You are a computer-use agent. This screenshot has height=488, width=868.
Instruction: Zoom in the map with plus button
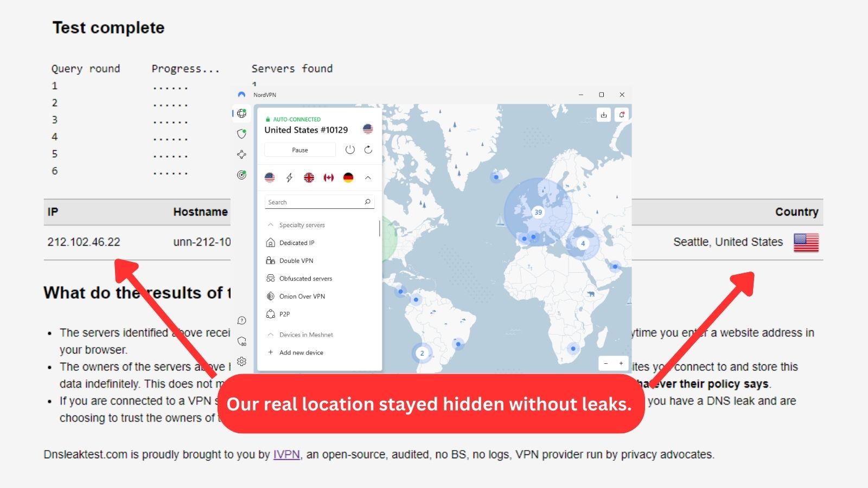621,363
